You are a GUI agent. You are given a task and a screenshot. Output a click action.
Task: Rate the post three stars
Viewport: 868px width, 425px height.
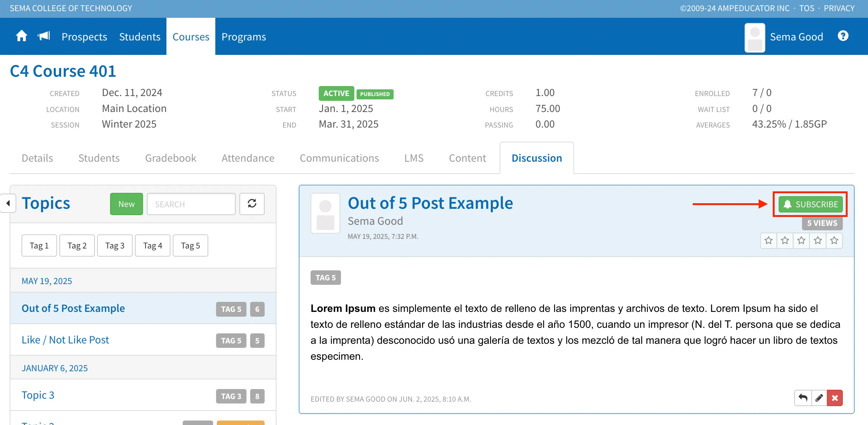[x=801, y=241]
